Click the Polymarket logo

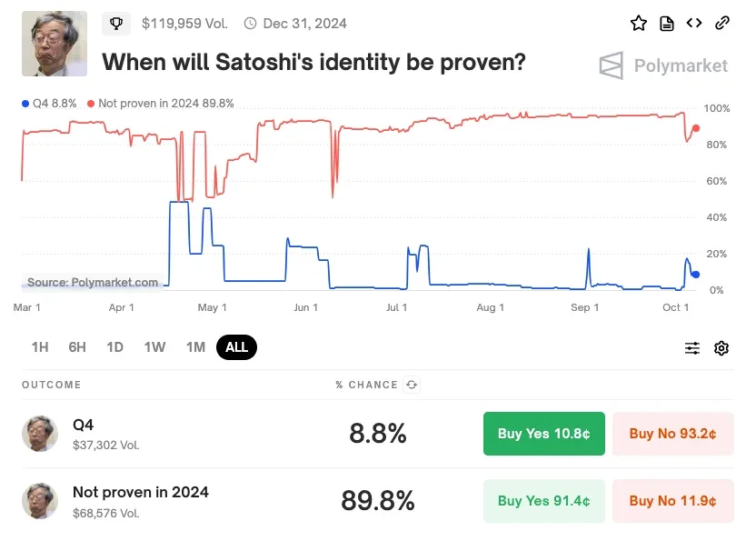click(663, 65)
